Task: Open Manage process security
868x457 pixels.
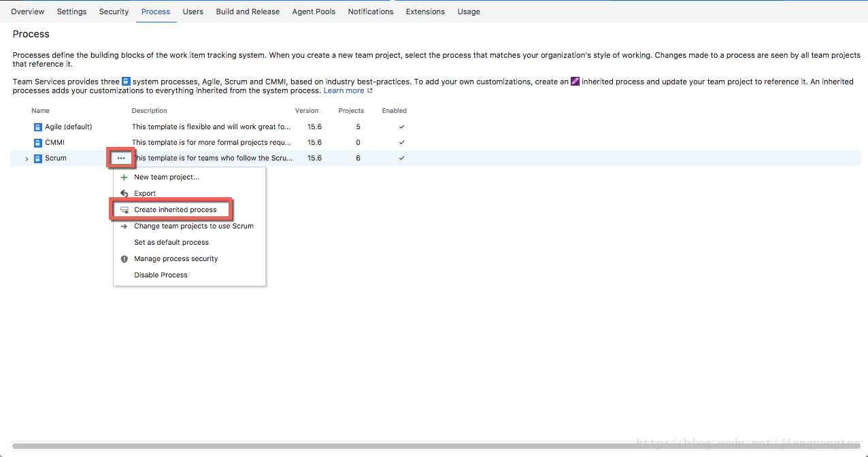Action: pyautogui.click(x=176, y=258)
